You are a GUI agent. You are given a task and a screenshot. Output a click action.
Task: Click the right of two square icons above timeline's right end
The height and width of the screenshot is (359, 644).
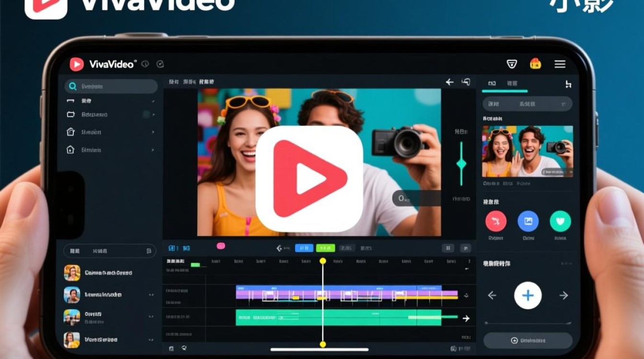[x=465, y=248]
